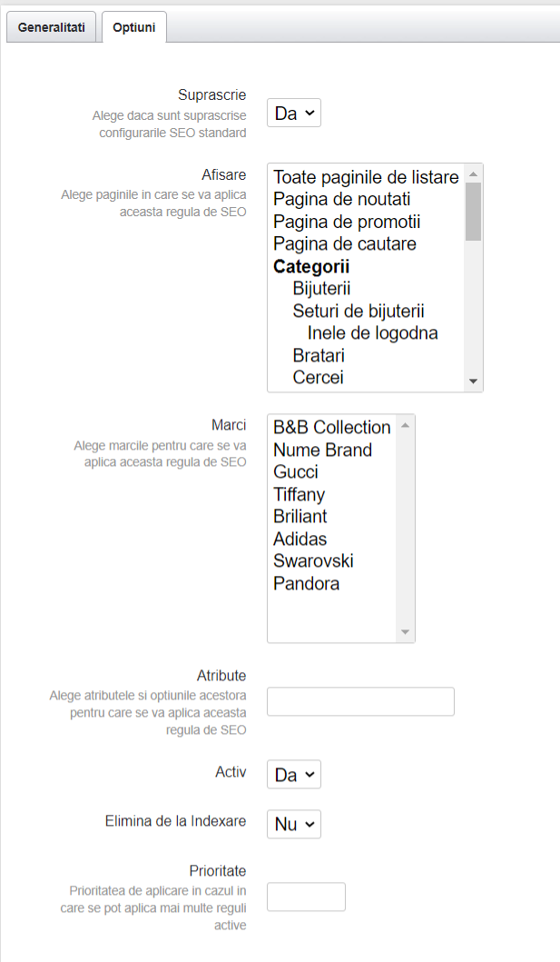Choose Inele de logodna subcategory
This screenshot has height=962, width=560.
pos(370,333)
